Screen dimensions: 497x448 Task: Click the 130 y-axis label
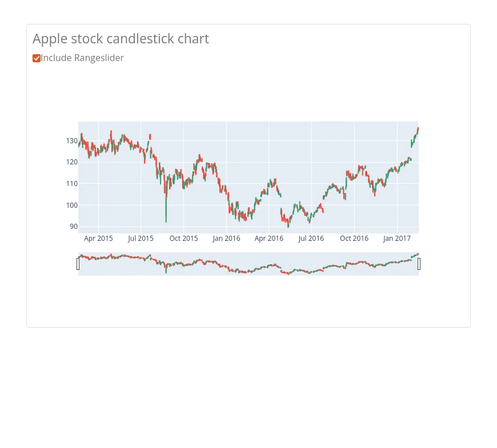(x=71, y=140)
